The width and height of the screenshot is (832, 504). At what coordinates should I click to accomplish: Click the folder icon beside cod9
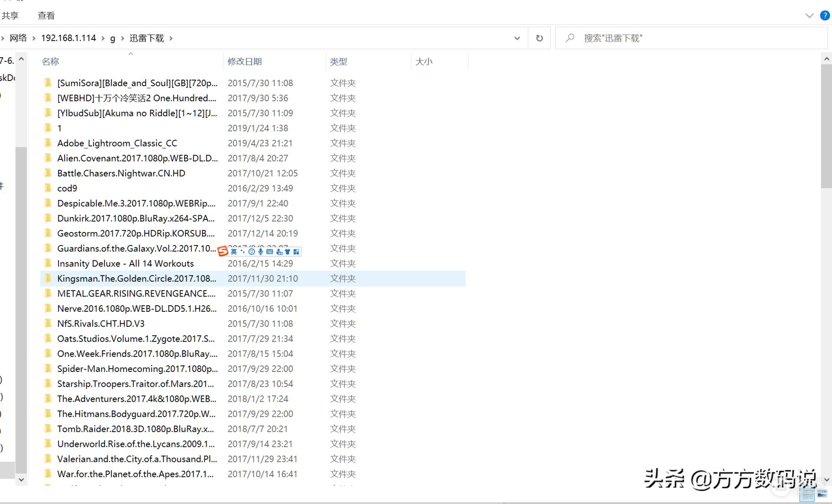[x=48, y=188]
